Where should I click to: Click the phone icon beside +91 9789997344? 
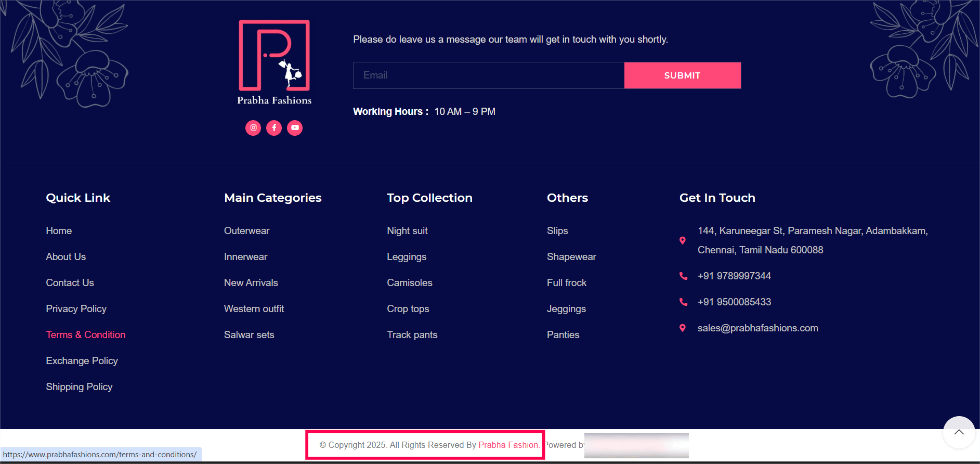coord(683,276)
